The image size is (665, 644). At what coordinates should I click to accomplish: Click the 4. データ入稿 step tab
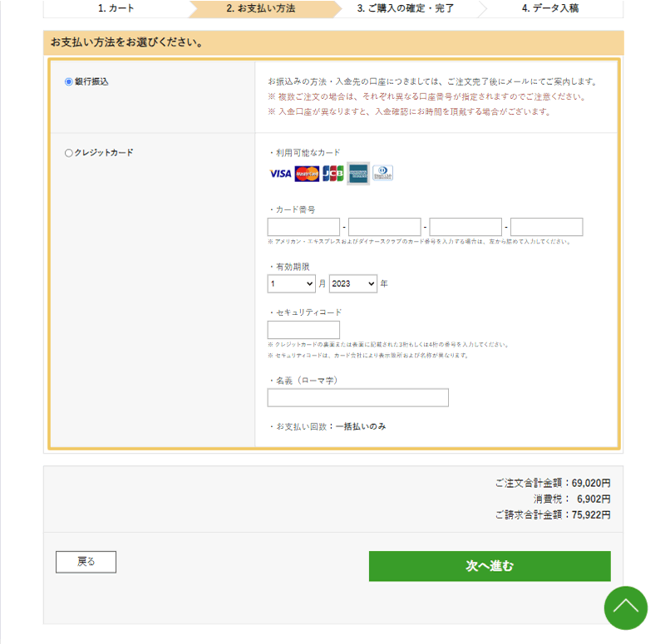(550, 8)
